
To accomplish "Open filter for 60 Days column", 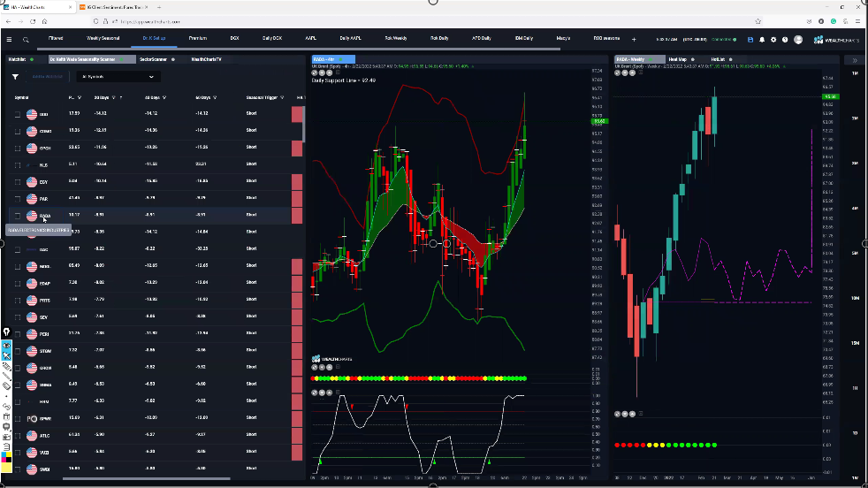I will coord(215,98).
